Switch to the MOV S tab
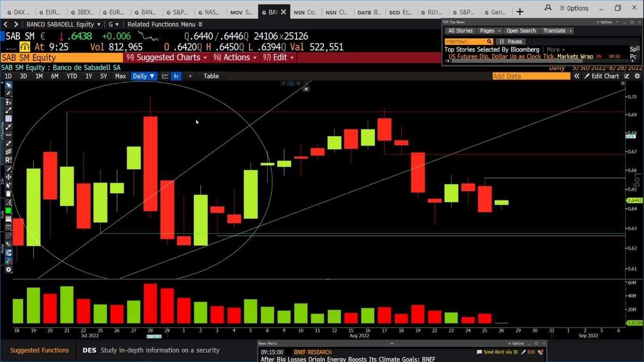 [241, 12]
